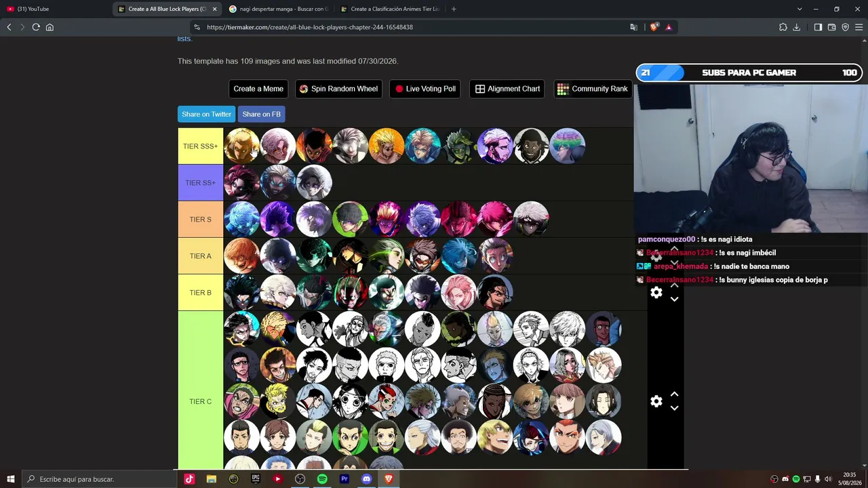Screen dimensions: 868x488
Task: Share the tier list on Twitter
Action: [207, 114]
